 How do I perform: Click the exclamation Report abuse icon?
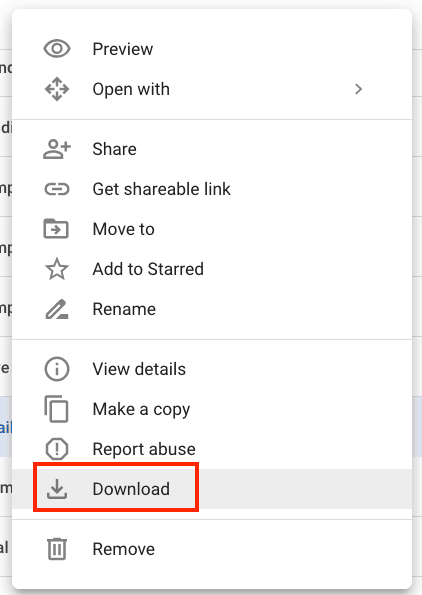[57, 449]
